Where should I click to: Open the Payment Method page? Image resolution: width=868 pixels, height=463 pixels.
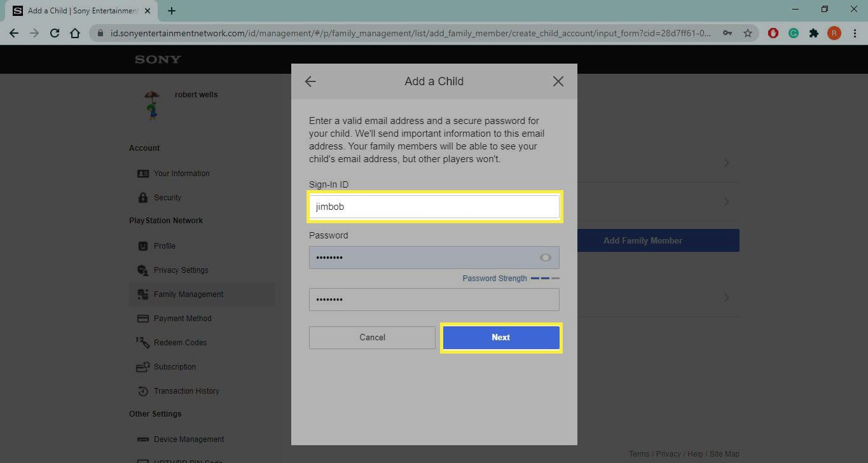click(183, 319)
